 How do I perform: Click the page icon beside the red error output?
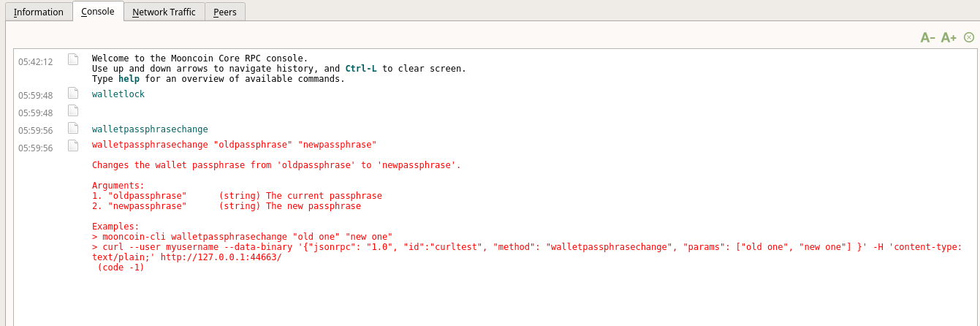73,145
